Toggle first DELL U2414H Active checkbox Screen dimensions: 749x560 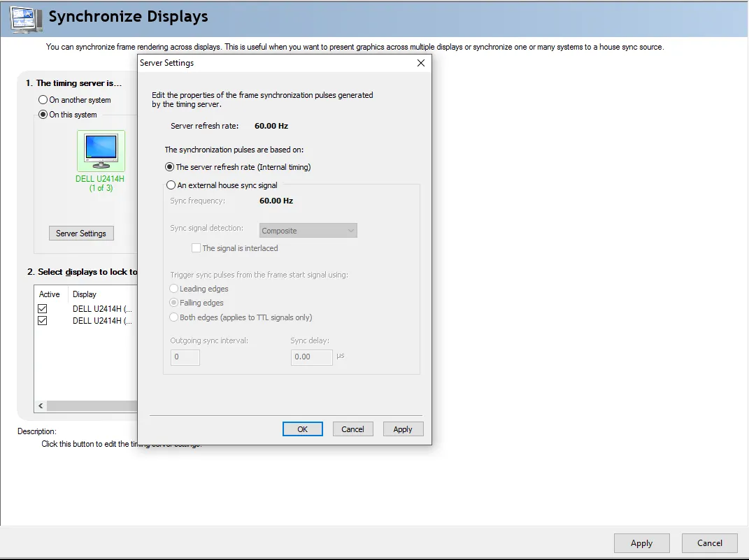pyautogui.click(x=43, y=308)
